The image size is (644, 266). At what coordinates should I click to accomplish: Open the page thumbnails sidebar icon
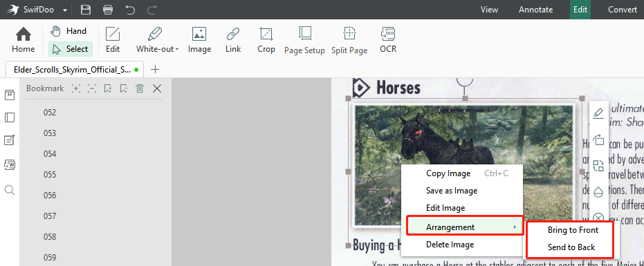10,118
